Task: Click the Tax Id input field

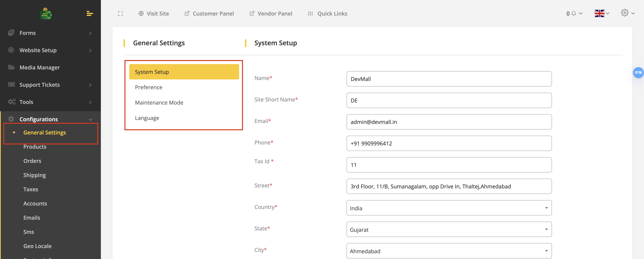Action: pyautogui.click(x=449, y=165)
